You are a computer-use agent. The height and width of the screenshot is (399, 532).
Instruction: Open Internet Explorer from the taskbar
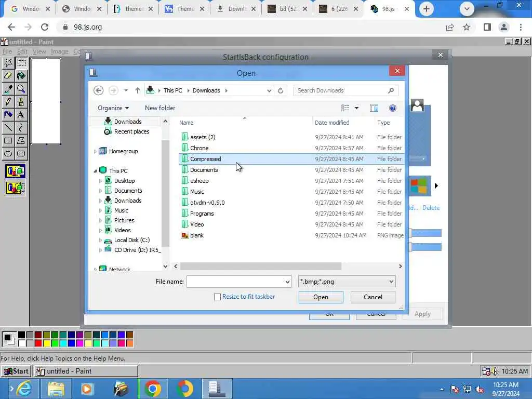pyautogui.click(x=24, y=389)
